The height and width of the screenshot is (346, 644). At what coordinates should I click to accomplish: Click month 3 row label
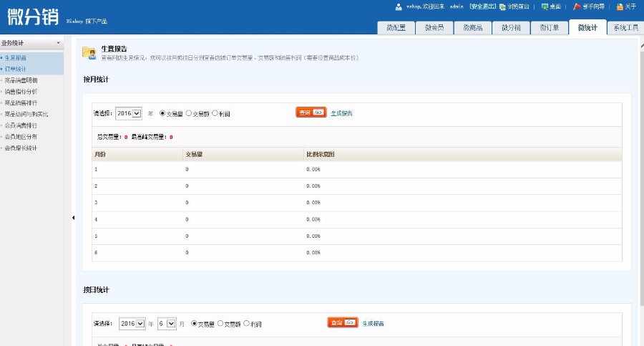point(96,203)
